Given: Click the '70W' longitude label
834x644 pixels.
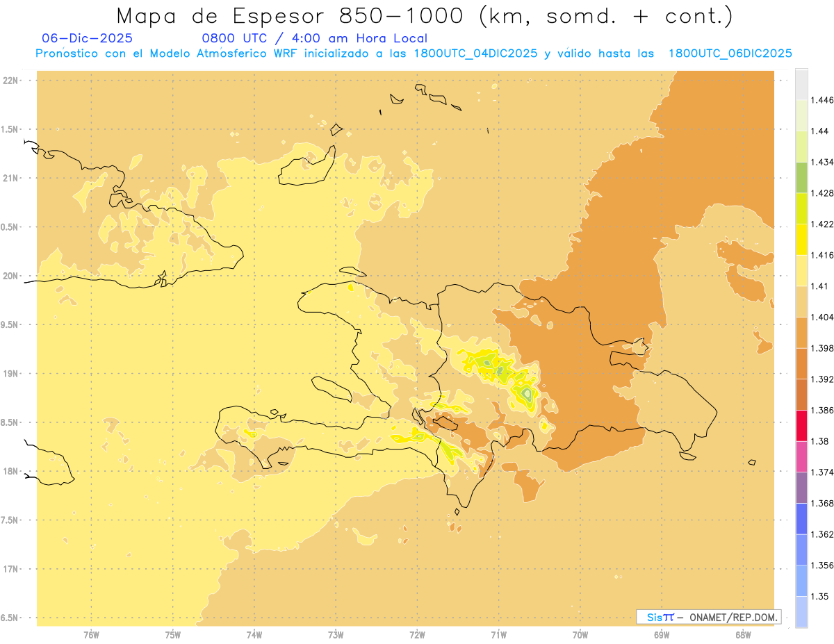Looking at the screenshot, I should (x=580, y=634).
